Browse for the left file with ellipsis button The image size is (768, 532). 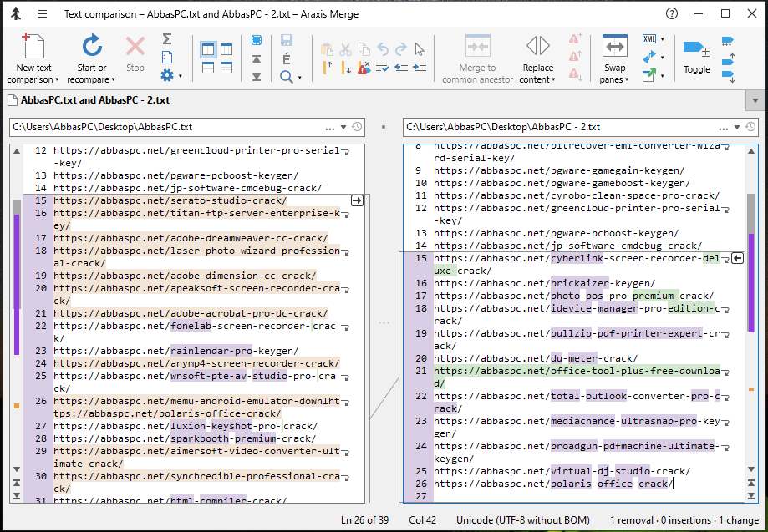[x=329, y=128]
